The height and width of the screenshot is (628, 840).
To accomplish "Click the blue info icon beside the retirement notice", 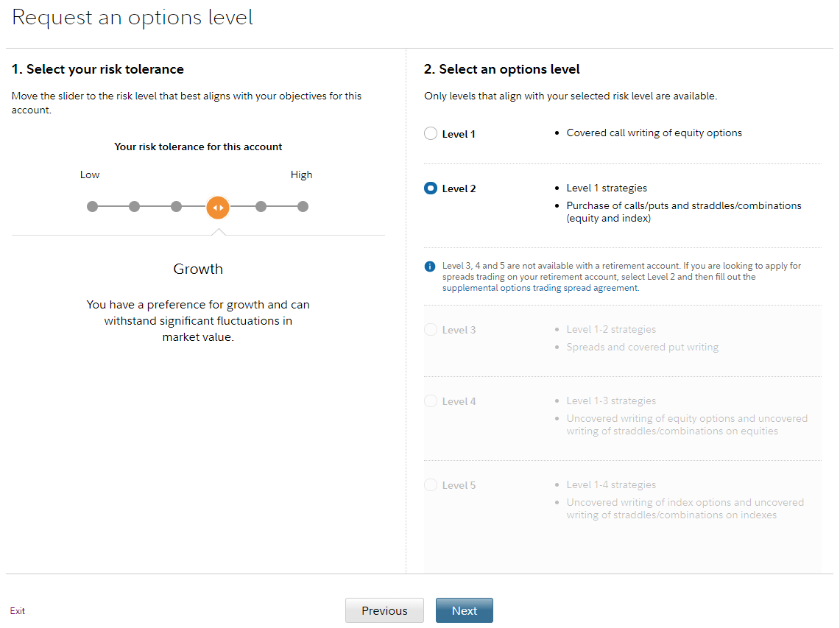I will pos(430,267).
